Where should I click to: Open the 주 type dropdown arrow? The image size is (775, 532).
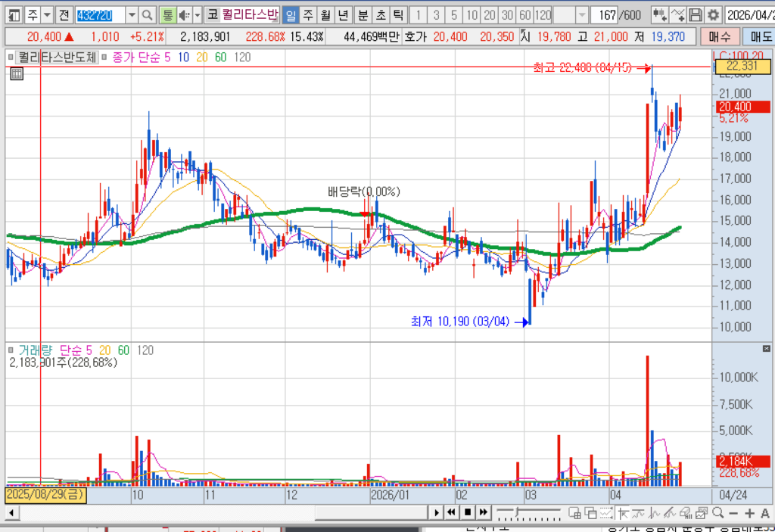tap(47, 15)
